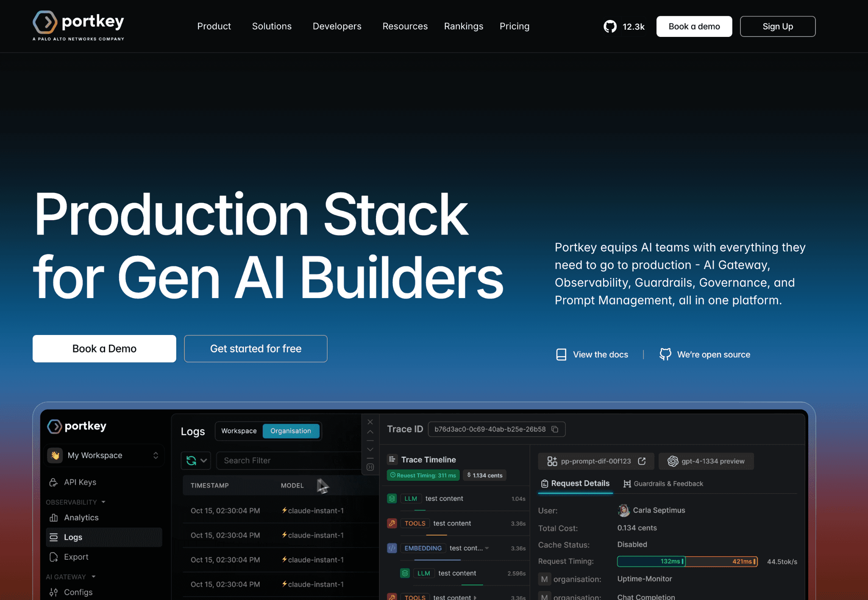Click the View the docs link text
Screen dimensions: 868x600
(601, 354)
